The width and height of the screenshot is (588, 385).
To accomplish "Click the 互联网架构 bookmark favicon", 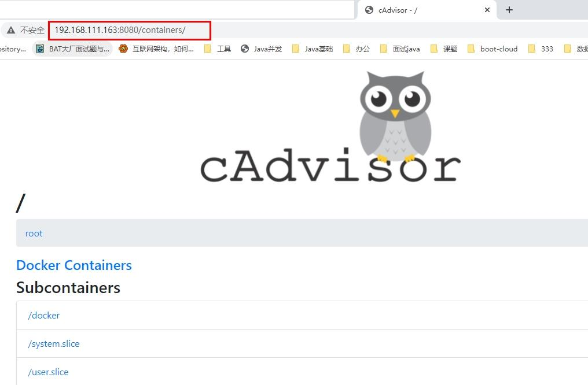I will tap(123, 49).
